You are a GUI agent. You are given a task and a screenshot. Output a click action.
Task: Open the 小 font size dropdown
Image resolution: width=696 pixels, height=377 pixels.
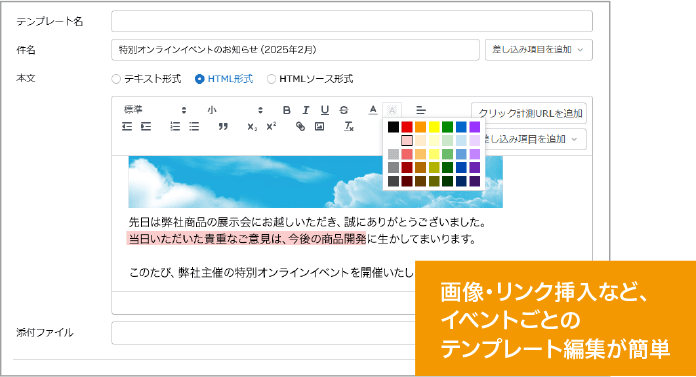tap(235, 110)
